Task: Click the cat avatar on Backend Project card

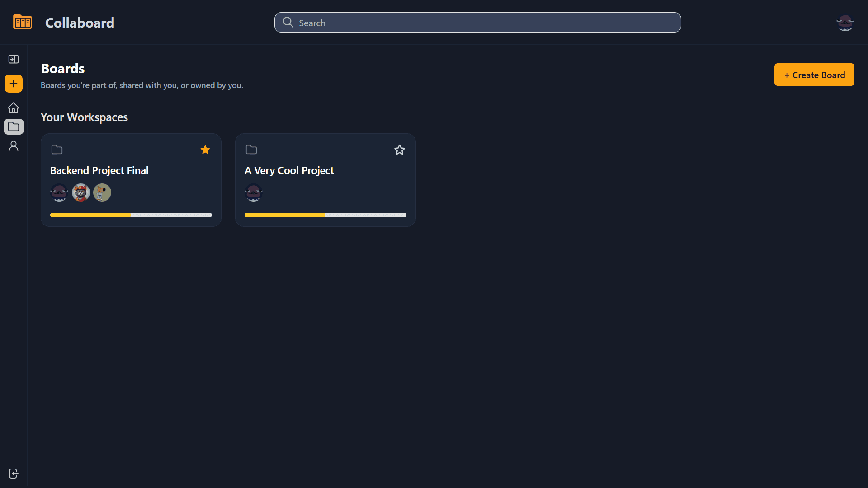Action: coord(80,192)
